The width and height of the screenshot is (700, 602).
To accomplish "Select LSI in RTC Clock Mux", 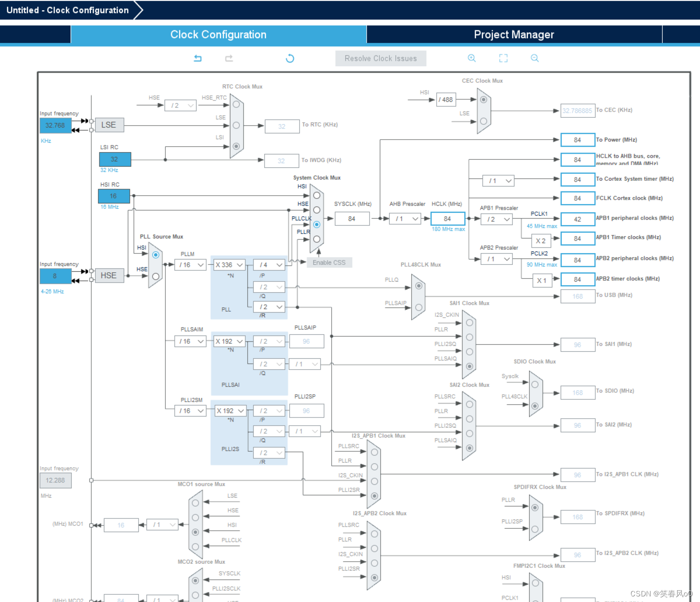I will (237, 146).
